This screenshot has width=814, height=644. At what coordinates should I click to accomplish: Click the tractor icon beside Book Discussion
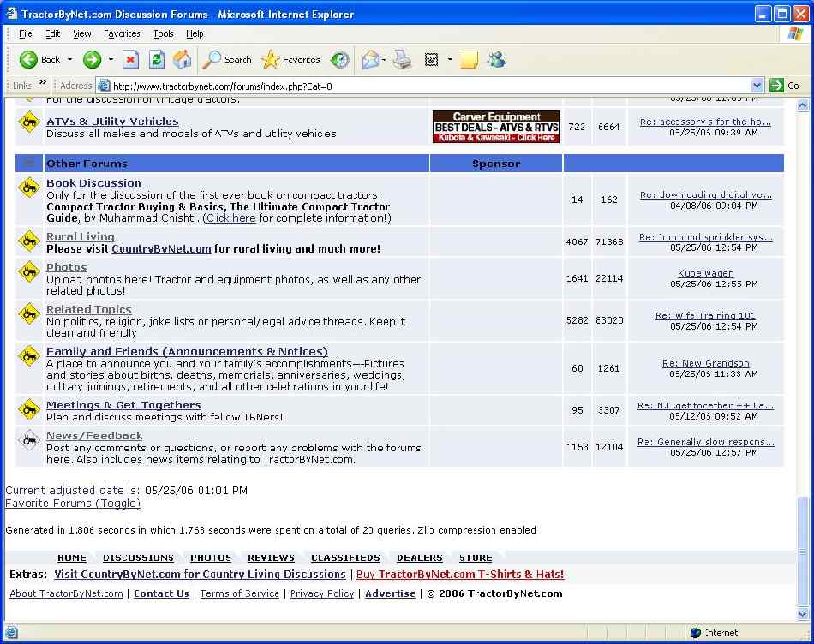tap(29, 187)
